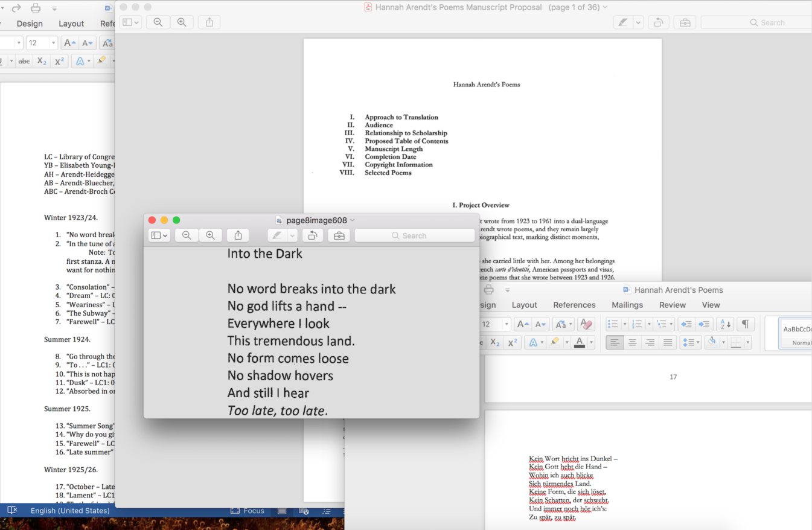Click Search field in page8image608 window
Screen dimensions: 812x530
point(414,235)
